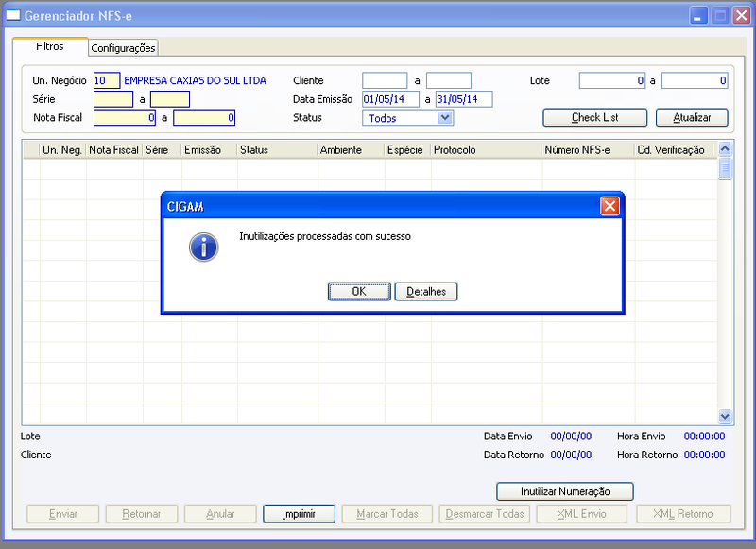The image size is (756, 549).
Task: Confirm the CIGAM dialog with OK
Action: pyautogui.click(x=359, y=292)
